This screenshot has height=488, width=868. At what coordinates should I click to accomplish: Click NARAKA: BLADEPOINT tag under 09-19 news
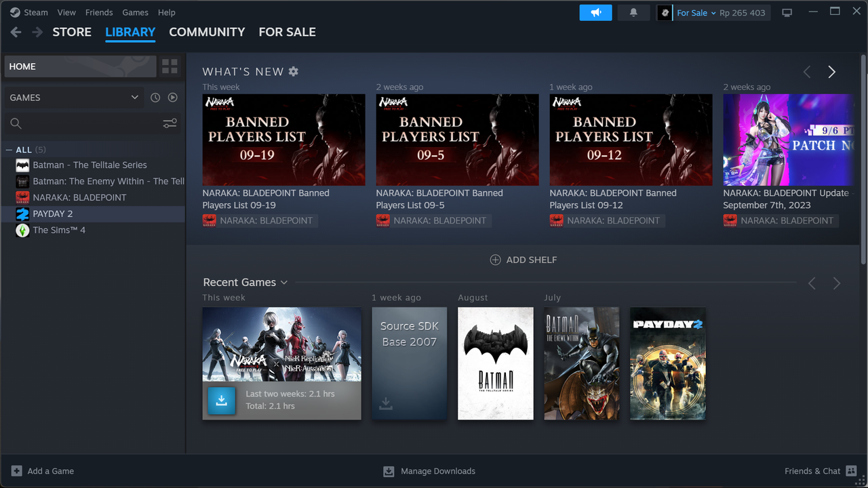point(259,220)
